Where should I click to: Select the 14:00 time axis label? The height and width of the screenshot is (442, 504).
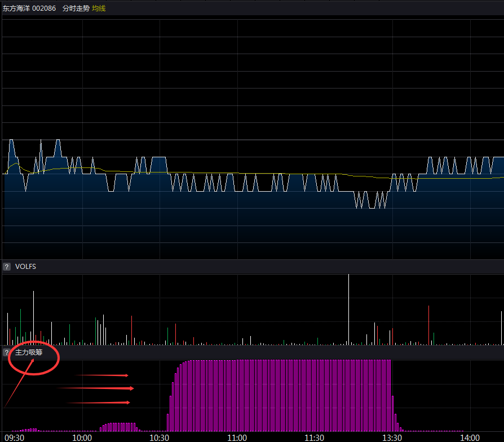click(x=470, y=438)
